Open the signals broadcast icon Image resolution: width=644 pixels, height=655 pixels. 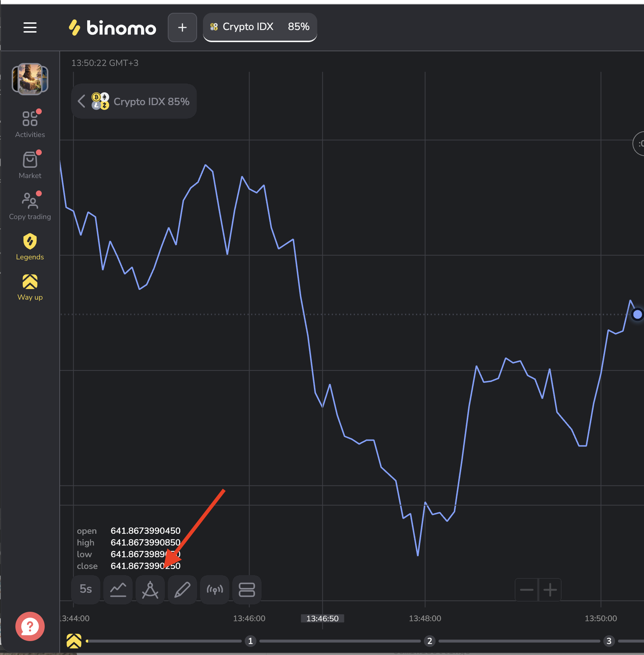tap(215, 589)
